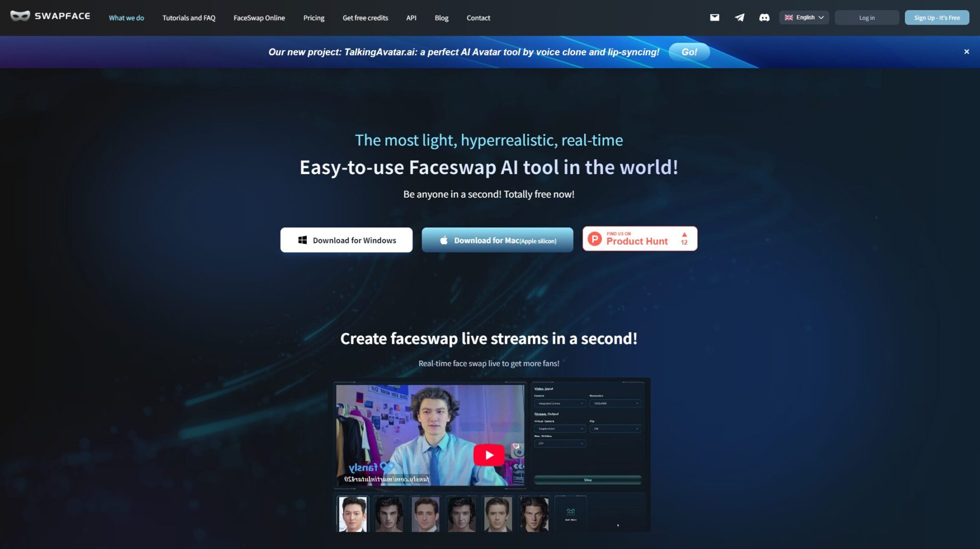Click the Windows icon on the download button

point(302,240)
